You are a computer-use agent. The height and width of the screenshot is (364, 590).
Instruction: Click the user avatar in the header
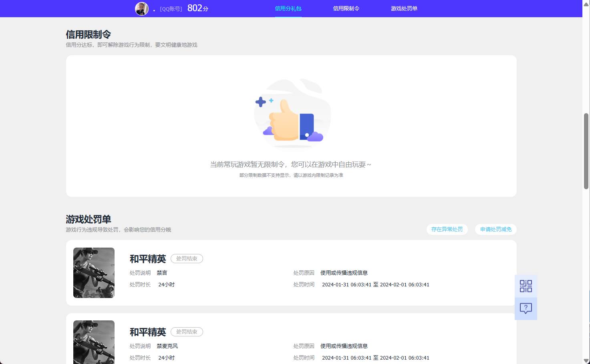(142, 8)
